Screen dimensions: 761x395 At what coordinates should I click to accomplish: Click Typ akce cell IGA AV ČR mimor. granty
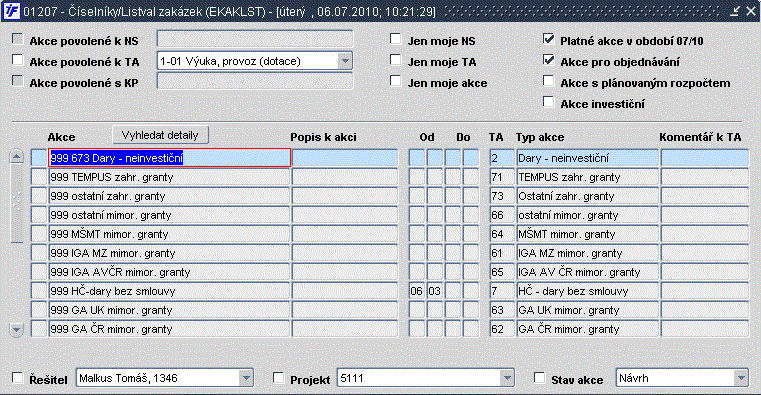pyautogui.click(x=587, y=272)
